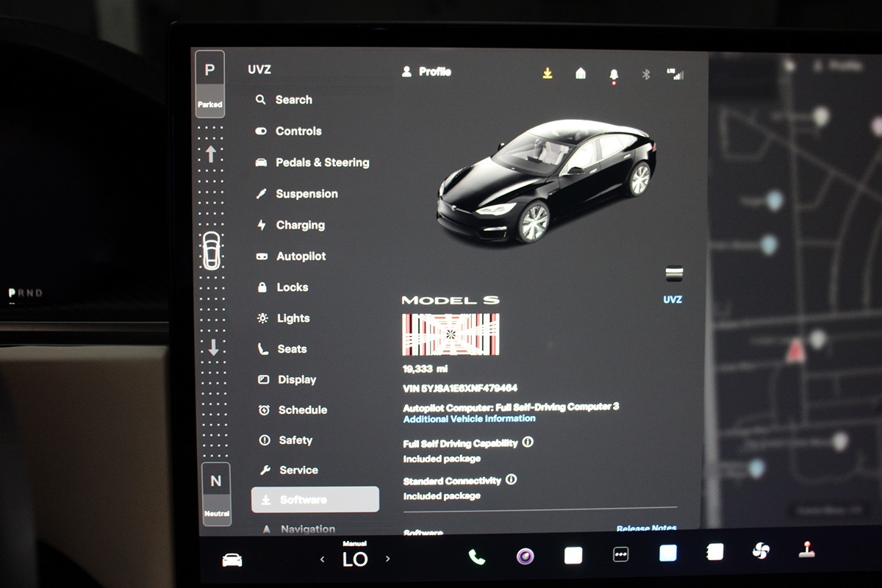Image resolution: width=882 pixels, height=588 pixels.
Task: Shift to Neutral with the N button
Action: click(215, 492)
